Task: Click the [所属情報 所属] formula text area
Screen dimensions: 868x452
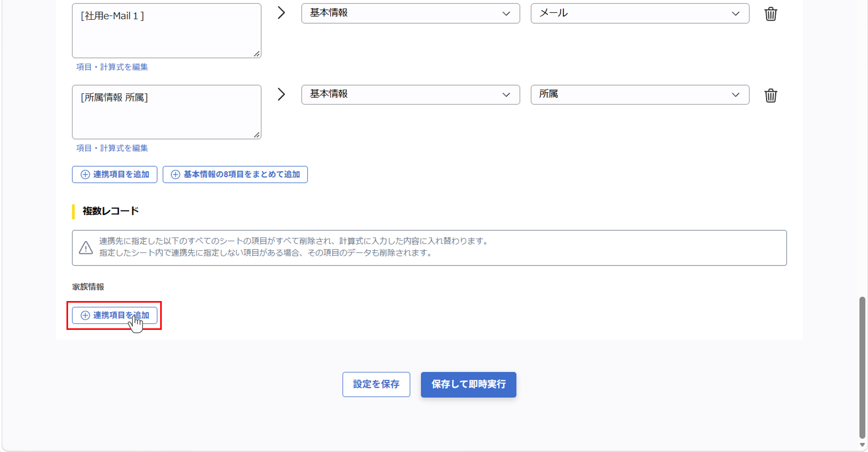Action: (166, 112)
